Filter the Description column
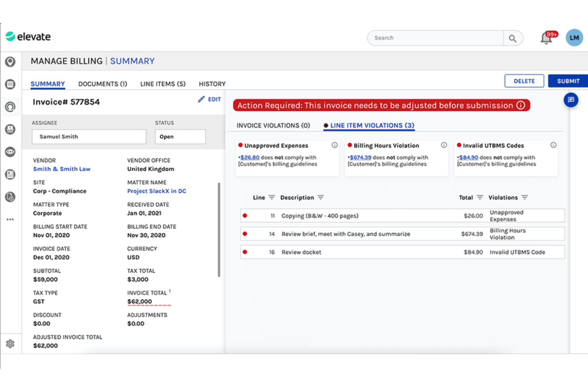 click(x=321, y=197)
